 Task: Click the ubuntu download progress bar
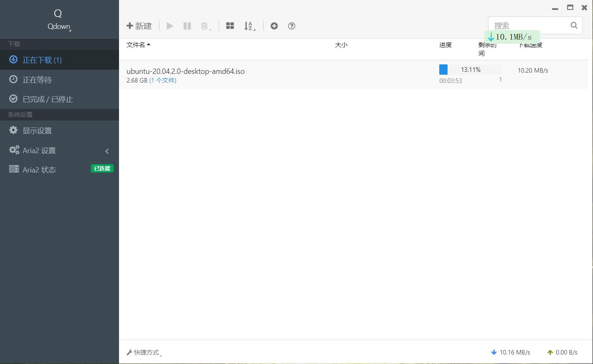tap(470, 69)
